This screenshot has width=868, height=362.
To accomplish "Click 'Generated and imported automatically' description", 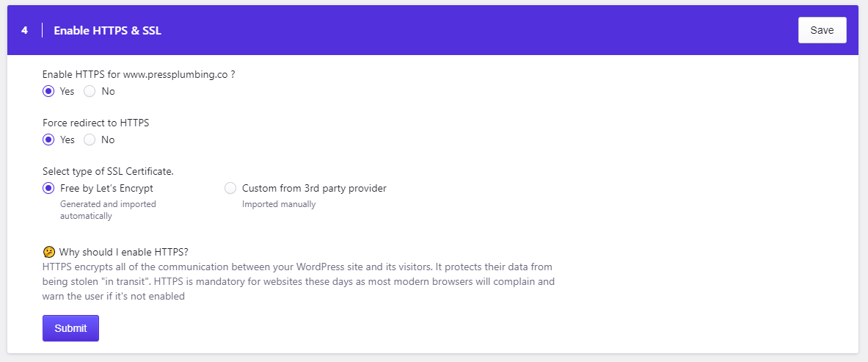I will click(x=108, y=210).
